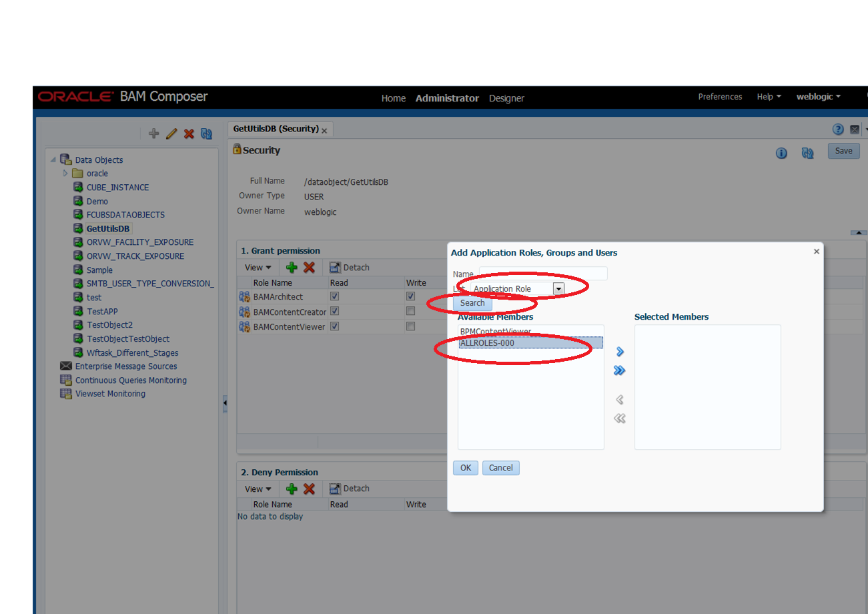Toggle Write checkbox for BAMArchitect
This screenshot has height=614, width=868.
(x=410, y=296)
